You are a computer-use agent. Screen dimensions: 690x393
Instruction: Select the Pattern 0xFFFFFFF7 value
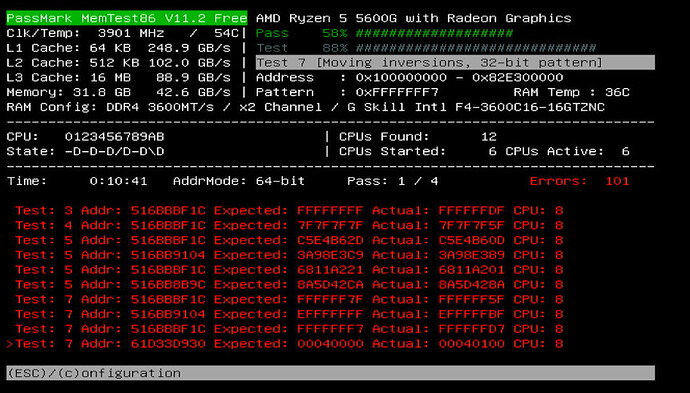tap(347, 92)
